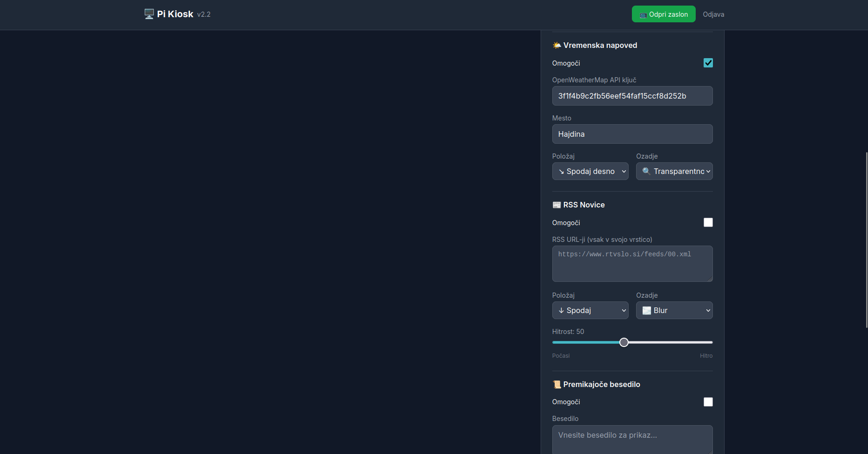Open the Spodaj desno position dropdown
Screen dimensions: 868x454
pyautogui.click(x=590, y=171)
